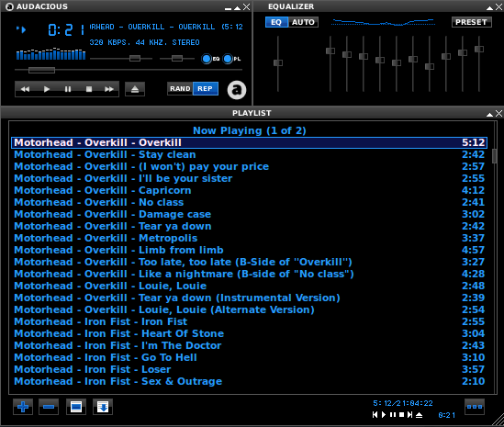The width and height of the screenshot is (504, 427).
Task: Select track Overkill - Capricorn
Action: click(x=249, y=190)
